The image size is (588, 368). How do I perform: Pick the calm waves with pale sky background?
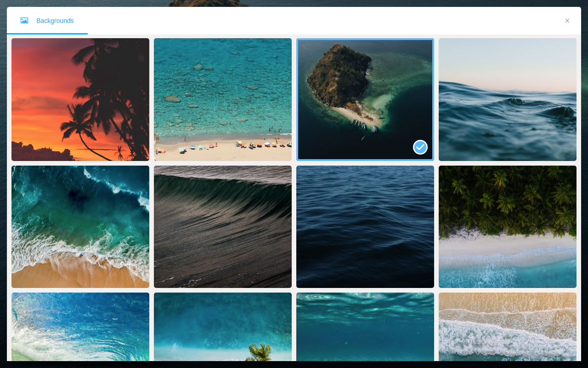[508, 99]
